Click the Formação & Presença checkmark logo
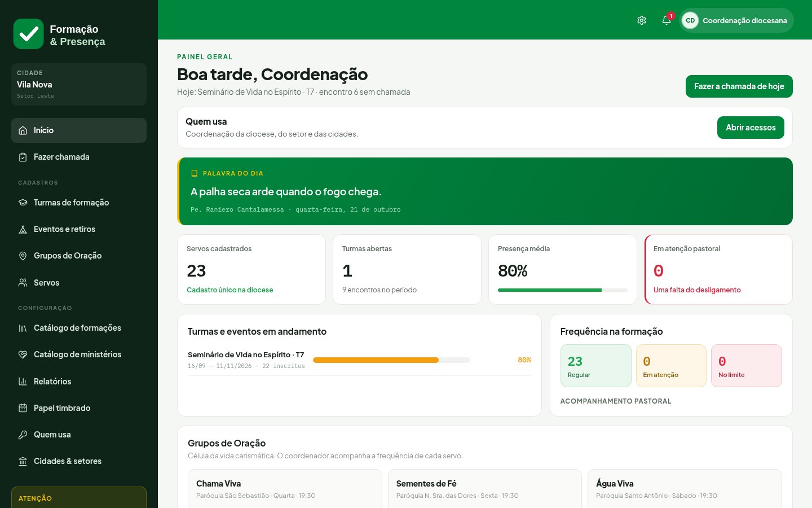This screenshot has width=812, height=508. (28, 34)
